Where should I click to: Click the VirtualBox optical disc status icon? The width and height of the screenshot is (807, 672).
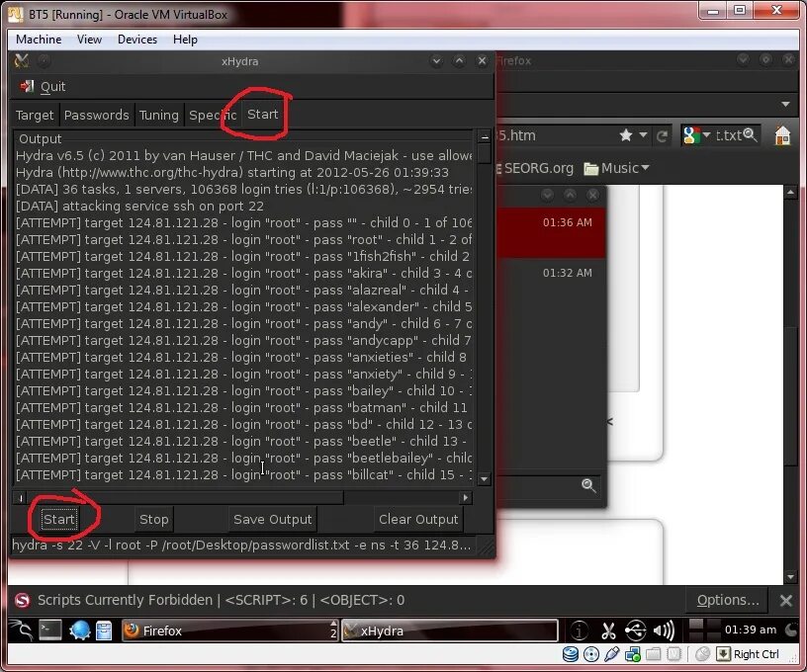coord(591,654)
